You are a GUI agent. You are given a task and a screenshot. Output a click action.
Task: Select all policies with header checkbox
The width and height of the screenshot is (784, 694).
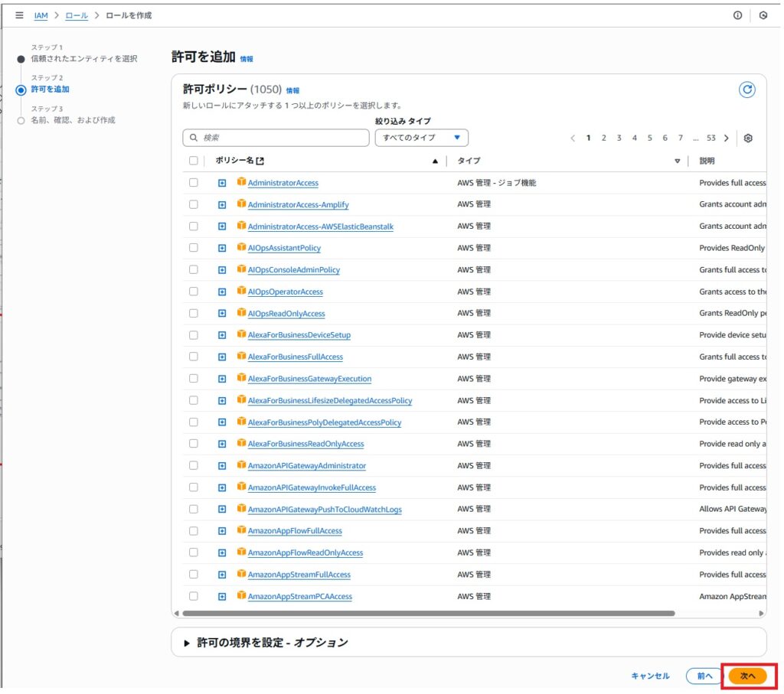[x=194, y=161]
